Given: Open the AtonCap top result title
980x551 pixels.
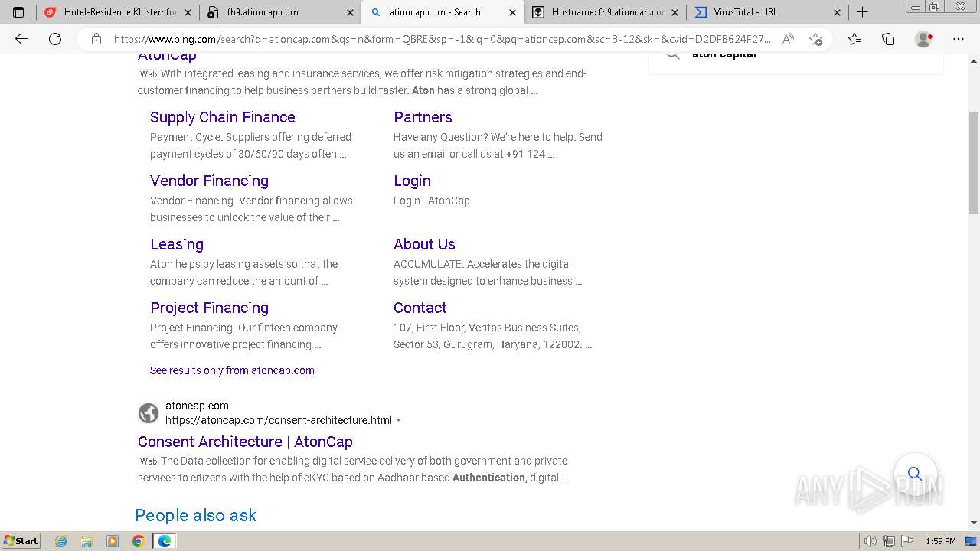Looking at the screenshot, I should (167, 55).
